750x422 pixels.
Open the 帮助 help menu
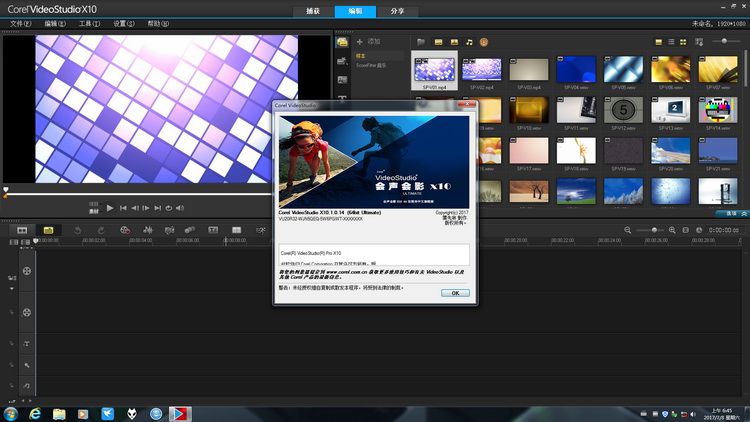click(x=158, y=23)
